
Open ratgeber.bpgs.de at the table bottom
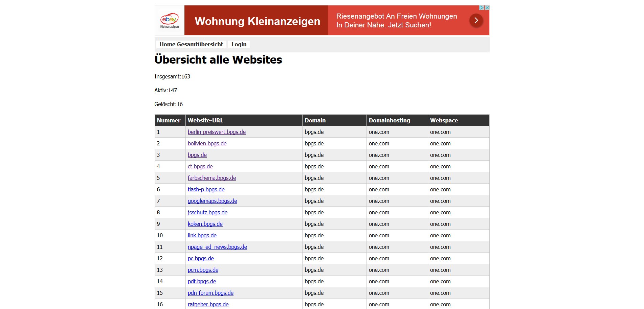pyautogui.click(x=208, y=304)
